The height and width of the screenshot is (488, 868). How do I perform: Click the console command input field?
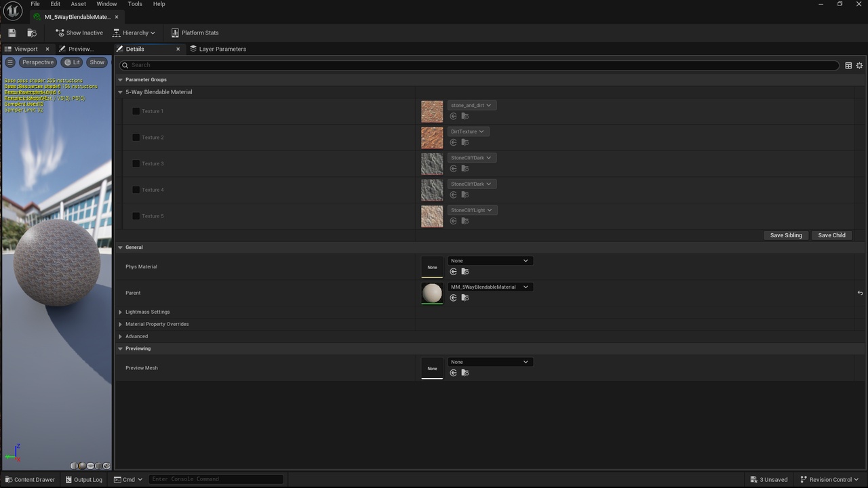point(216,479)
